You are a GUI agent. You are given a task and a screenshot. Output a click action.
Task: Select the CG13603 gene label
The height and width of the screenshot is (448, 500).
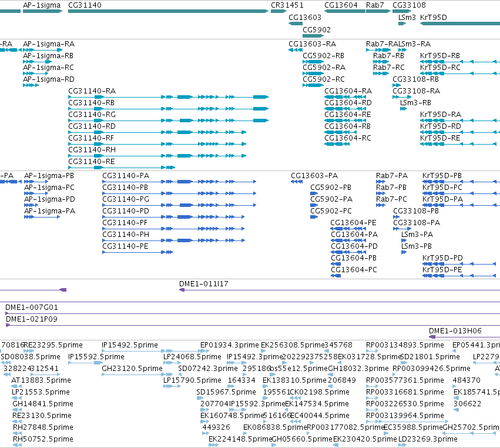point(305,18)
